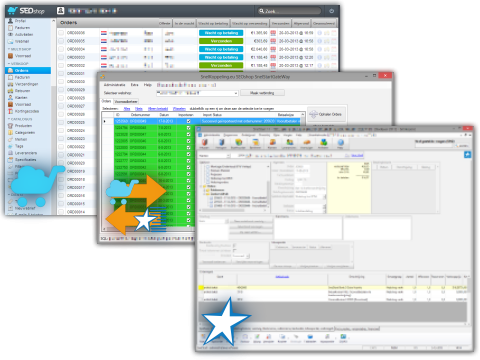The height and width of the screenshot is (360, 480).
Task: Open the Administratie menu in SnelKoppeling window
Action: coord(114,85)
